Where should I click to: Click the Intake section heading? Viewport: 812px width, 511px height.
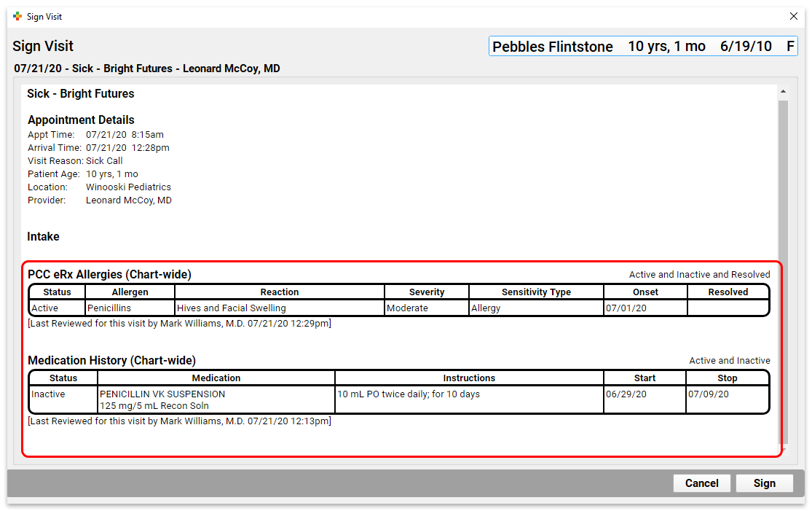[43, 236]
